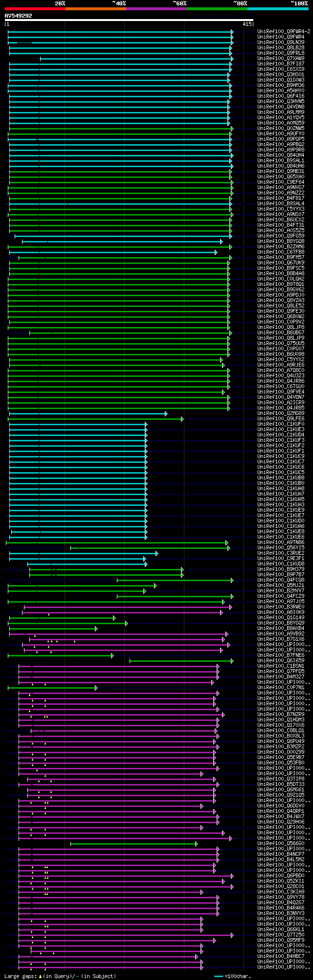Select the AV549292 query label

(x=19, y=16)
